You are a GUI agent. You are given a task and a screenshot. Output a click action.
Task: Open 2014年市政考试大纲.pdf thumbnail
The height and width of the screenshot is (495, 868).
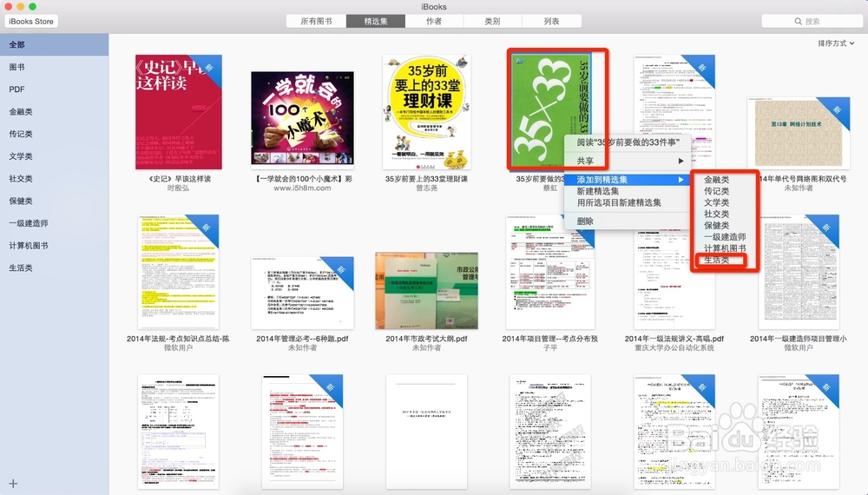(x=427, y=291)
